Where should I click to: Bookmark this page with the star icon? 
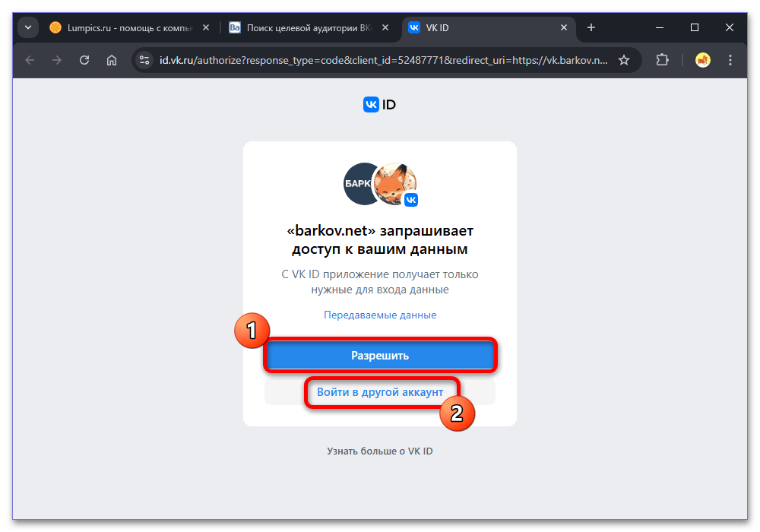pos(624,60)
